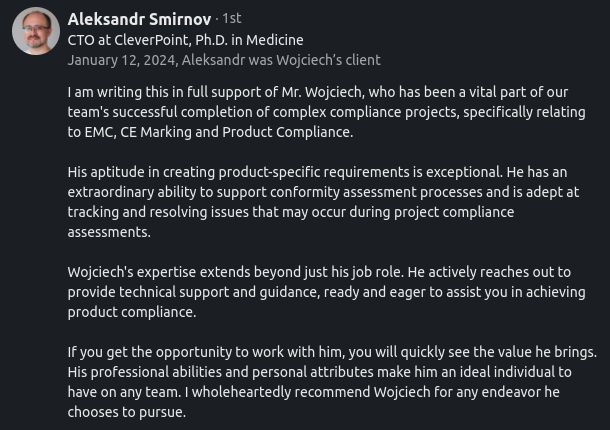Click Mr. Wojciech in the first paragraph

(323, 92)
